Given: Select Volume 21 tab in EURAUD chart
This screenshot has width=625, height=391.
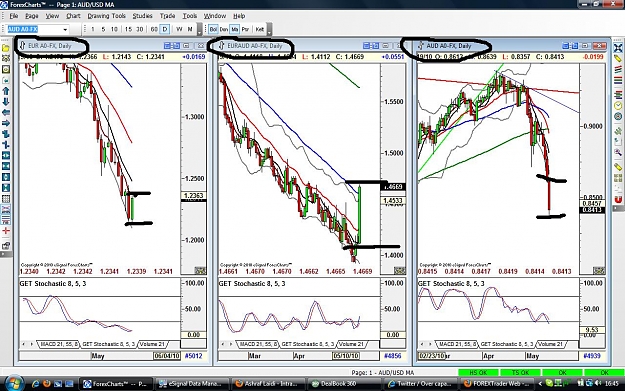Looking at the screenshot, I should click(351, 344).
